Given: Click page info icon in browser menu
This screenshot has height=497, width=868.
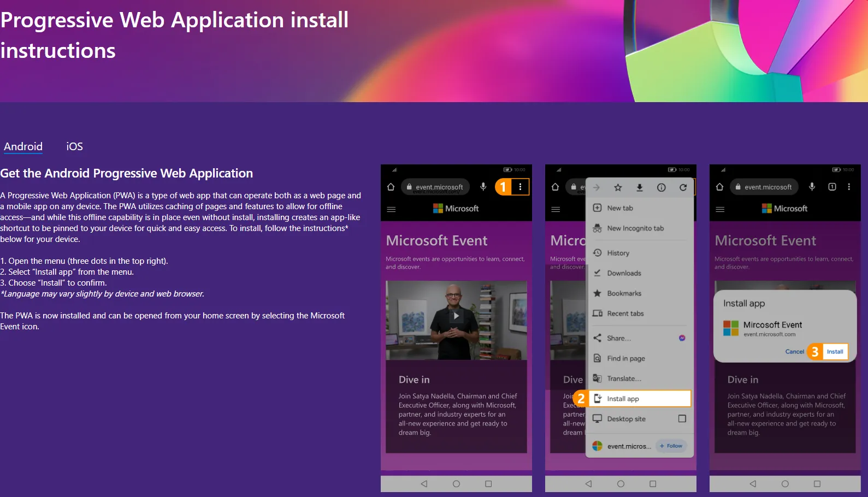Looking at the screenshot, I should pos(661,187).
